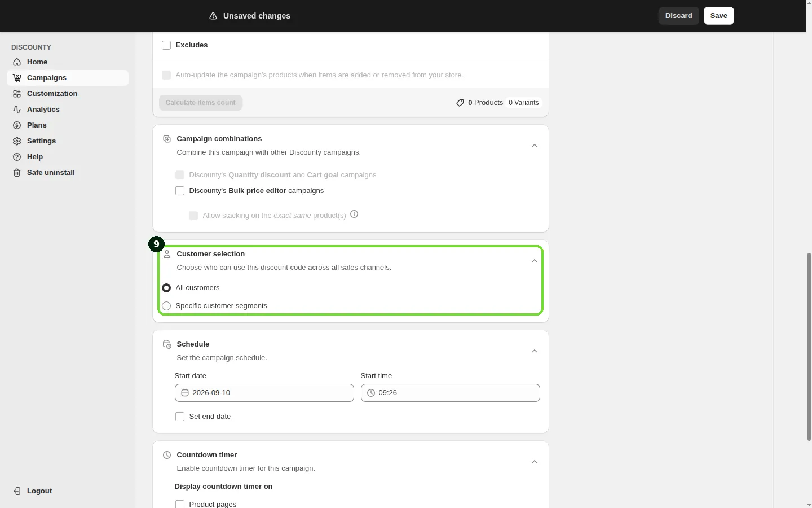Screen dimensions: 812x508
Task: Click the Settings gear icon
Action: pyautogui.click(x=17, y=141)
